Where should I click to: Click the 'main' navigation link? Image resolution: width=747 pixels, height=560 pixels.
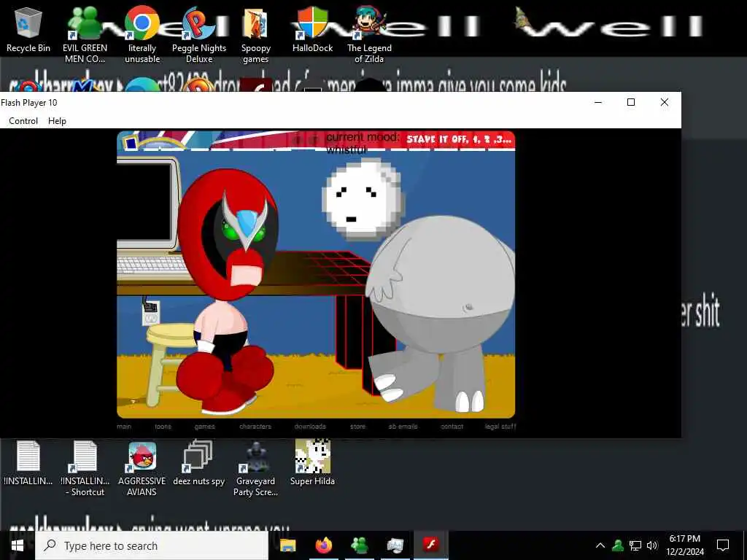click(124, 426)
